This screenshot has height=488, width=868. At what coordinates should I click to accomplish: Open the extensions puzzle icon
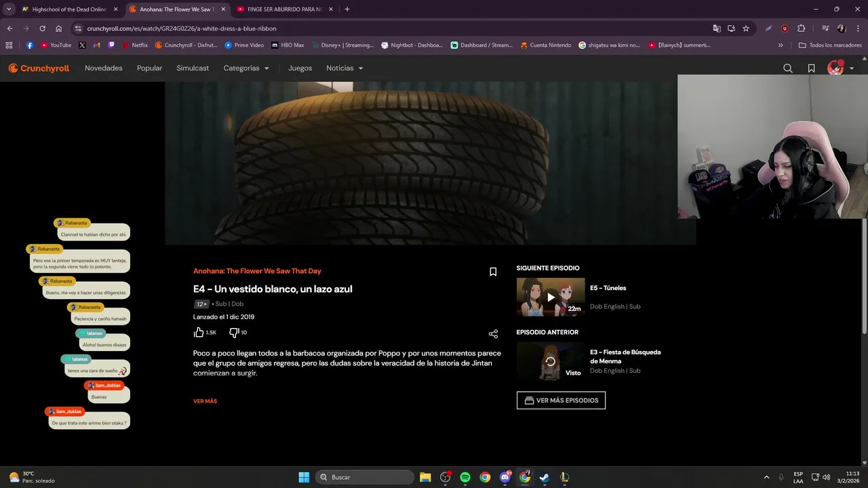[801, 28]
